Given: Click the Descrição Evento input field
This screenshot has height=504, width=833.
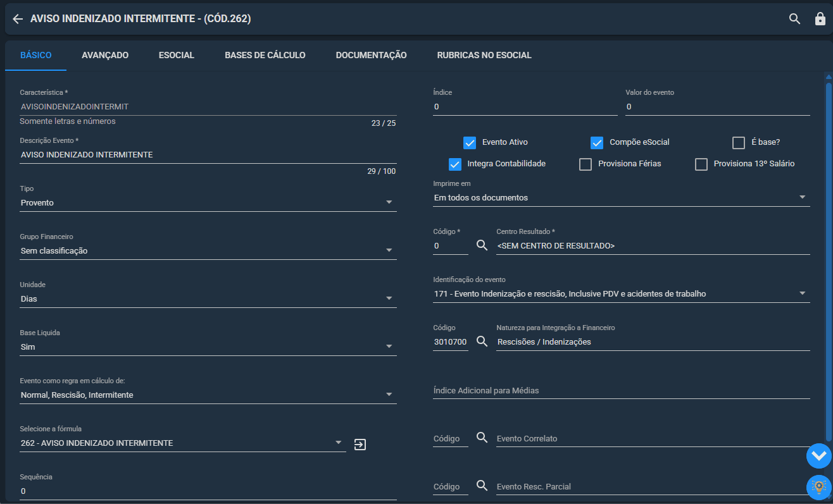Looking at the screenshot, I should [x=208, y=155].
